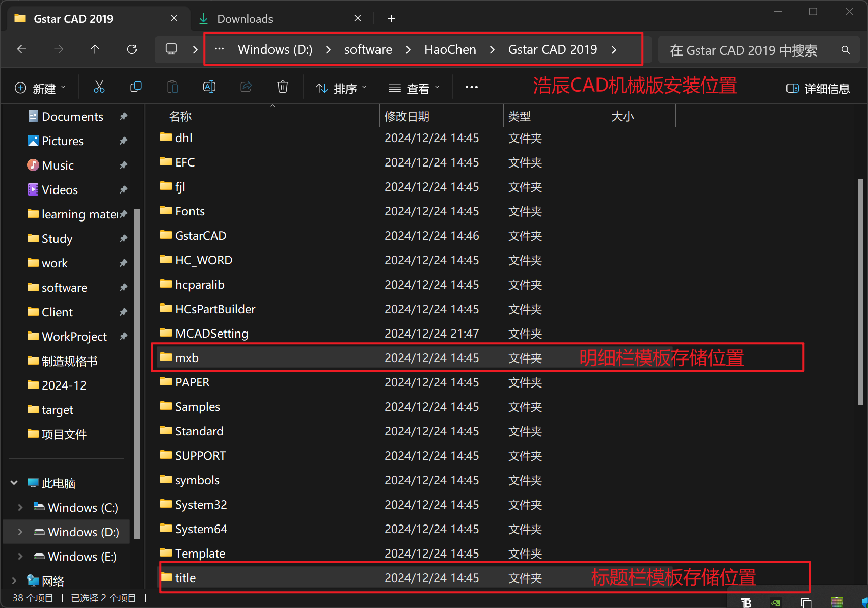Click the Windows (D:) breadcrumb

click(275, 49)
